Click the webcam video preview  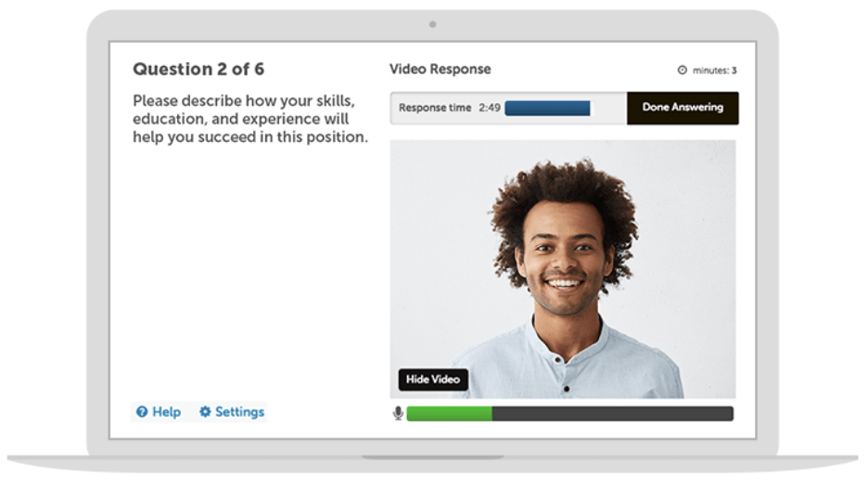pos(563,269)
